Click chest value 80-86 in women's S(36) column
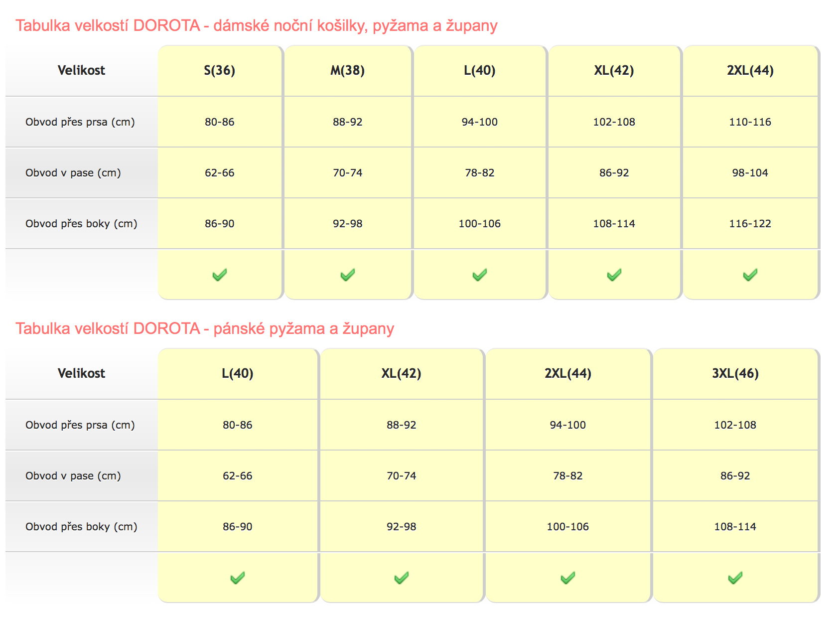Image resolution: width=840 pixels, height=619 pixels. pos(220,122)
